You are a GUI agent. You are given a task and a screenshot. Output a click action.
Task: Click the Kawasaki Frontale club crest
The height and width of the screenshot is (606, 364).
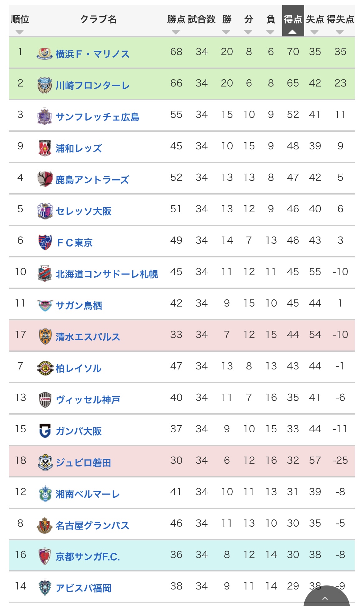point(44,85)
